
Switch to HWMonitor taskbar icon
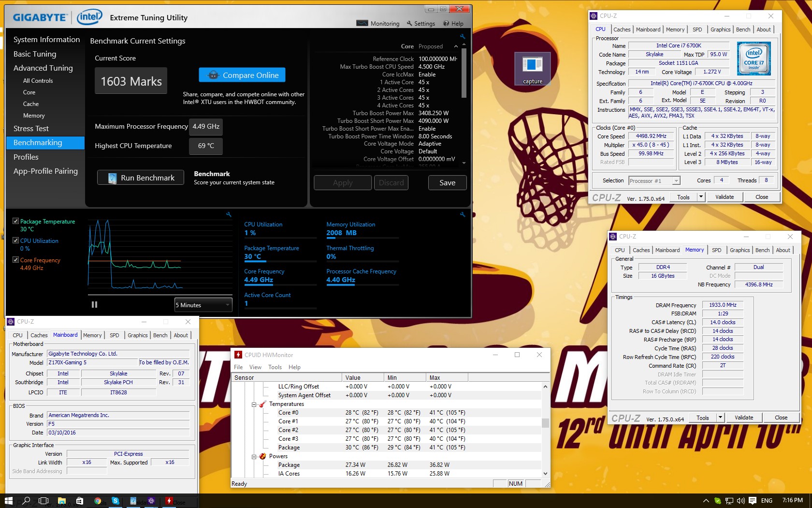169,501
